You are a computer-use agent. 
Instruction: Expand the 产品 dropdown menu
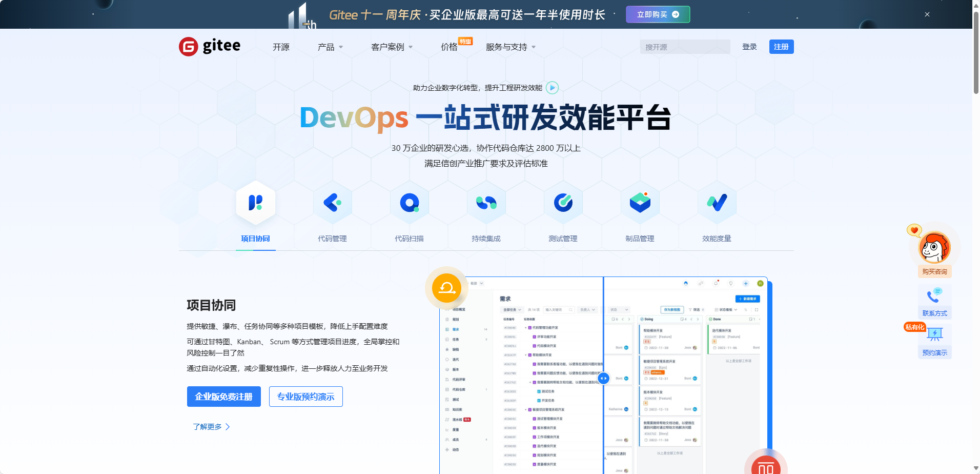coord(330,47)
